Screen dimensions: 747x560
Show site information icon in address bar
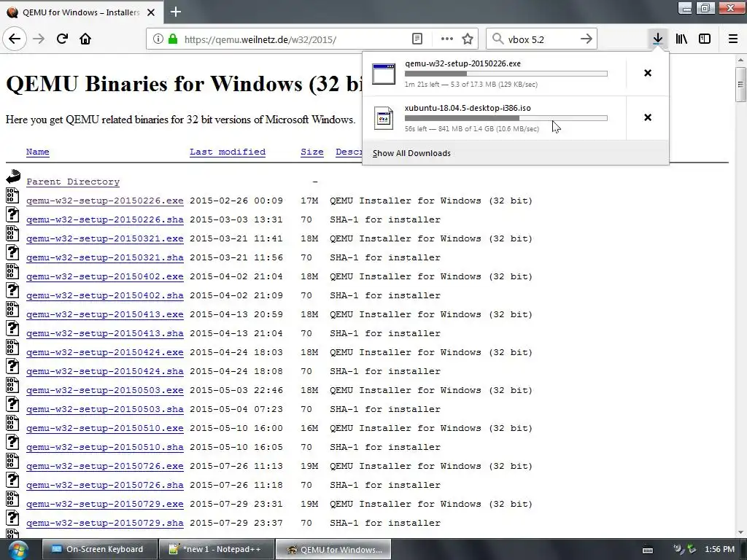click(158, 39)
